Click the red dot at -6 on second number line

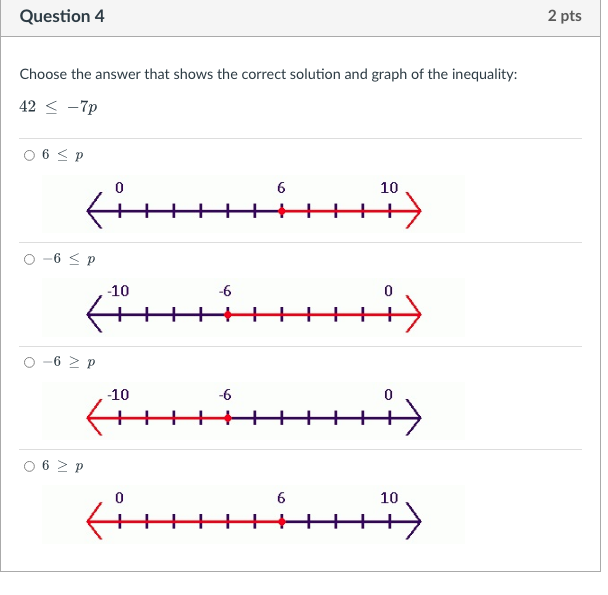click(228, 315)
